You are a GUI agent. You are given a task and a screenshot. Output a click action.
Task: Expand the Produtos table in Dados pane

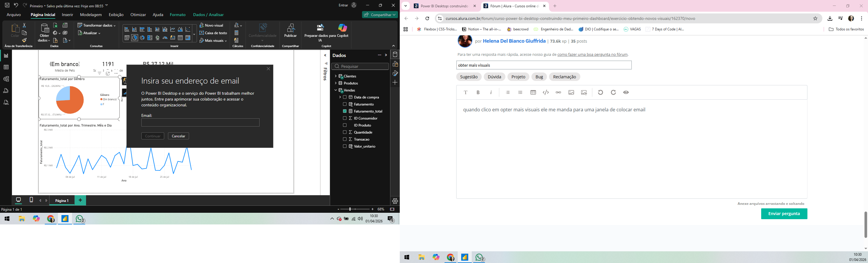[336, 83]
